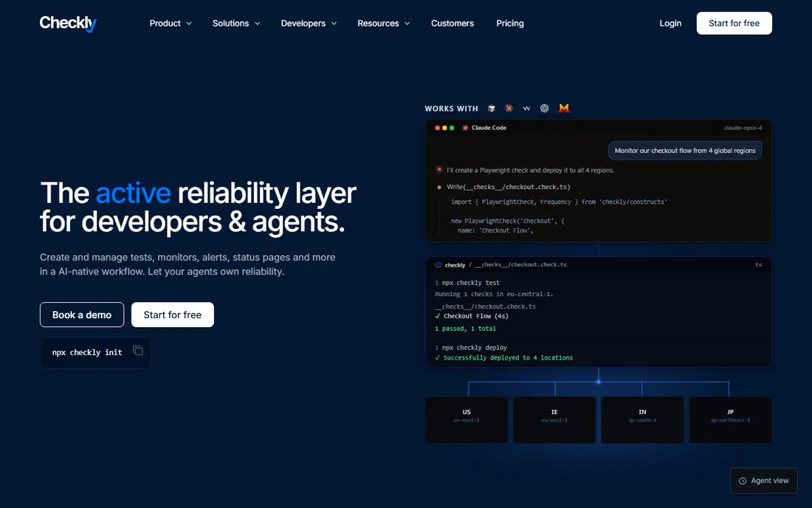Click the "claude-opus-4" model label

point(743,128)
